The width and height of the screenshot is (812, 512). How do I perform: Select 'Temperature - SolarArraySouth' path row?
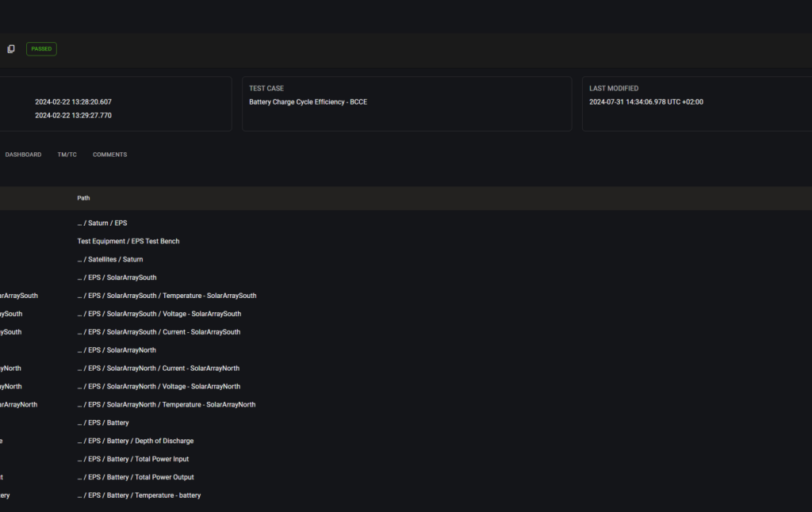(x=406, y=296)
